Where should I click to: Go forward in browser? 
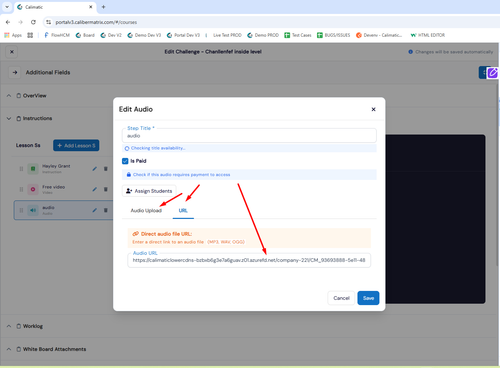coord(20,22)
